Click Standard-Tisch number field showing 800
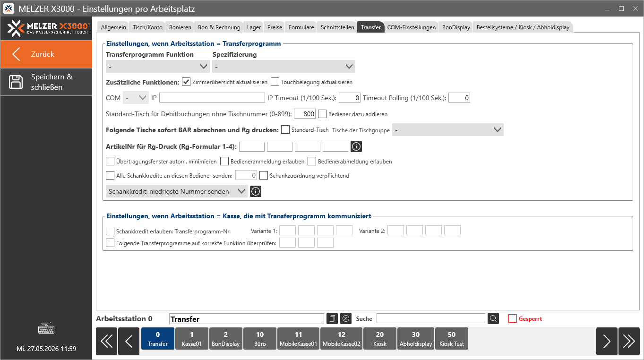 305,114
